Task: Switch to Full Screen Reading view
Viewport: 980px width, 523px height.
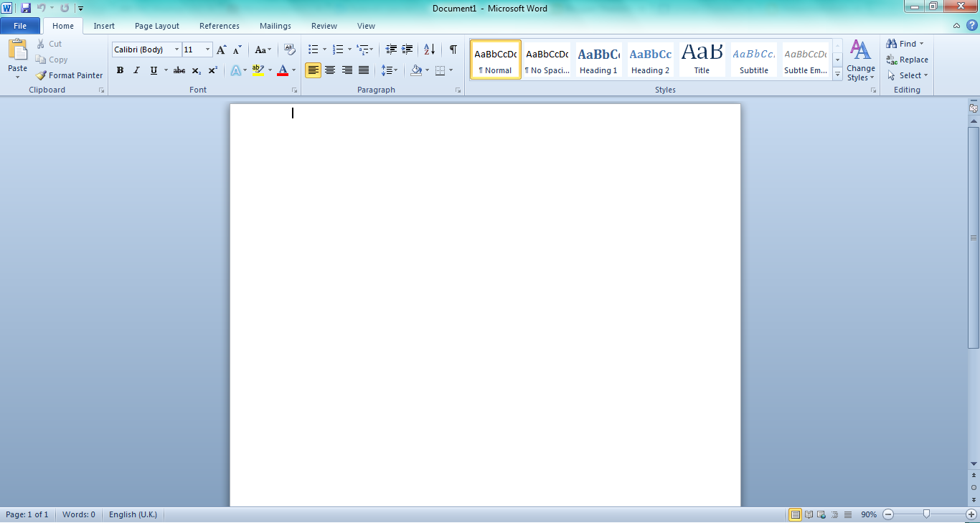Action: pos(809,514)
